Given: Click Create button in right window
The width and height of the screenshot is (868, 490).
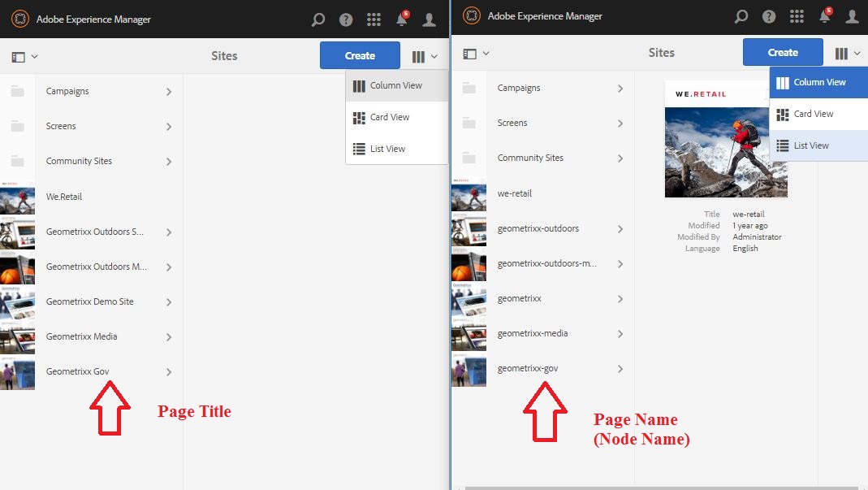Looking at the screenshot, I should pyautogui.click(x=783, y=52).
